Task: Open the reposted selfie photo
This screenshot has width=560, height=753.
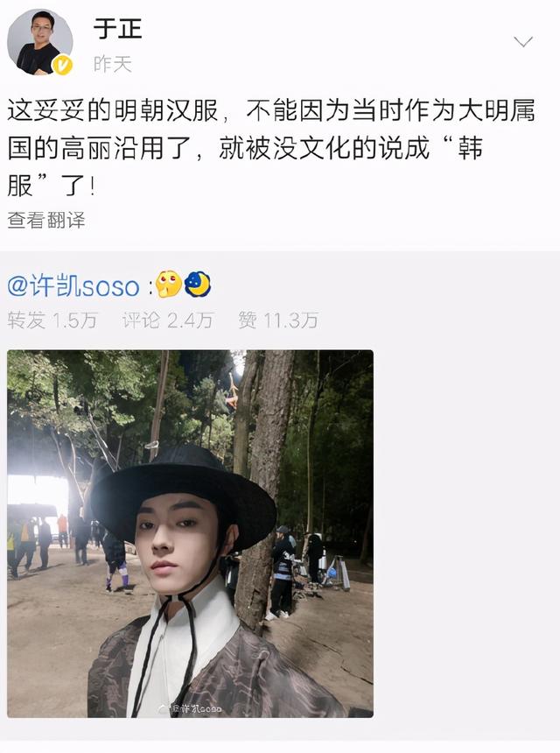Action: click(x=190, y=533)
